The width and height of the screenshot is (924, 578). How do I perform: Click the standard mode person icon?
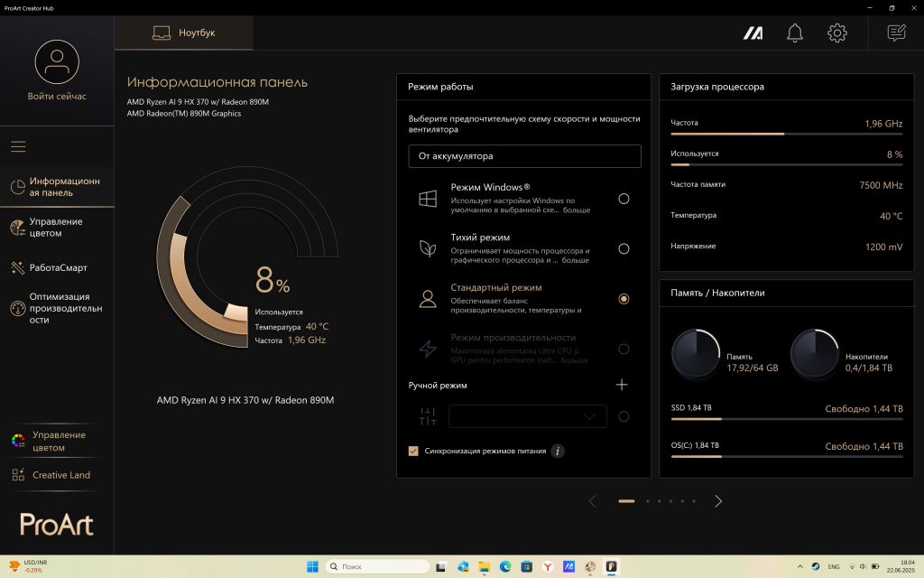428,298
